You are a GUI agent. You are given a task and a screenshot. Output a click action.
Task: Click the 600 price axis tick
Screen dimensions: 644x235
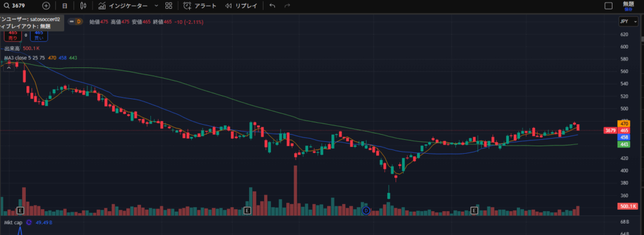[625, 47]
